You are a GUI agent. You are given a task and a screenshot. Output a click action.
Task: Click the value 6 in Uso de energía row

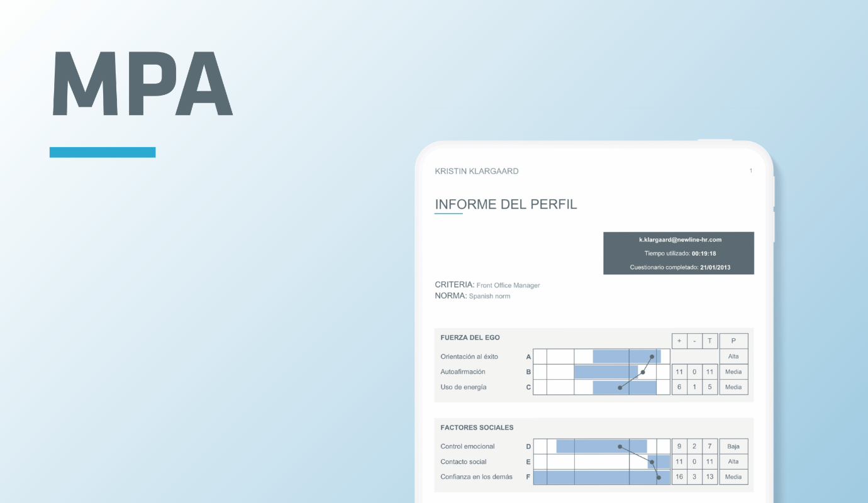point(679,387)
